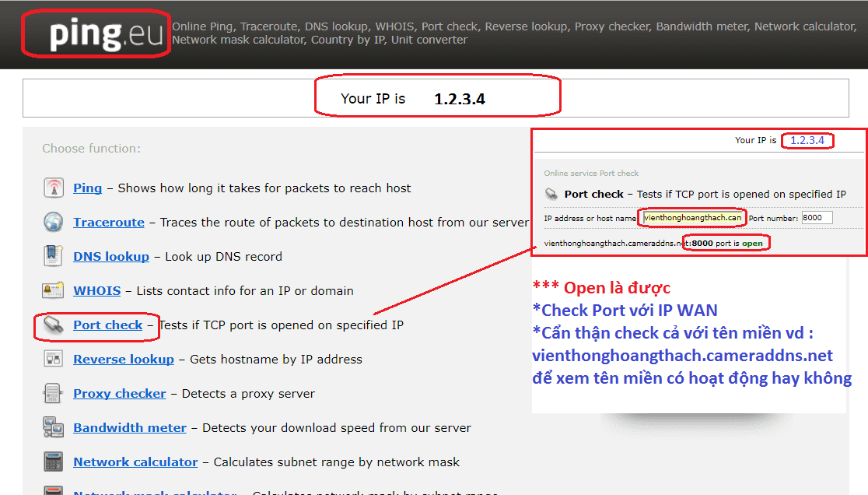Screen dimensions: 868x495
Task: Click the Network calculator icon
Action: pos(54,462)
